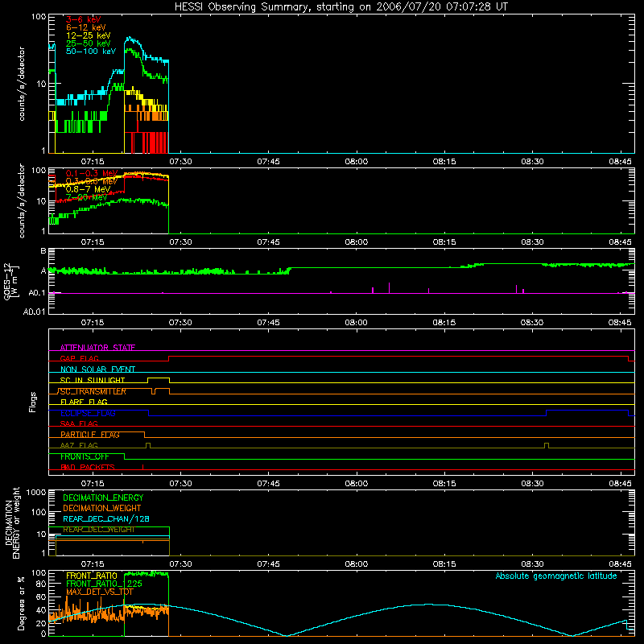Click the 'NON_SOLAR_EVENT' flag label

click(97, 369)
